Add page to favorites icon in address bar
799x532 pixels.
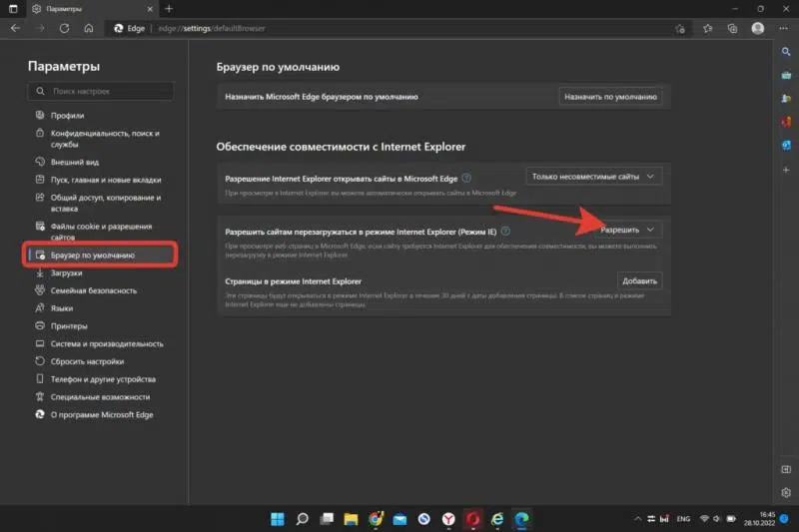tap(680, 29)
